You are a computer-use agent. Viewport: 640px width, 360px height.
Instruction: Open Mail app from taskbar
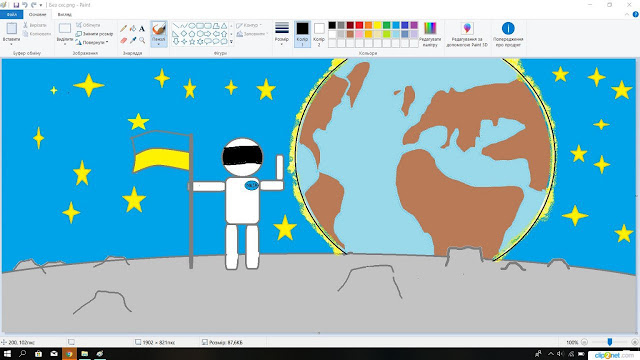click(x=54, y=353)
